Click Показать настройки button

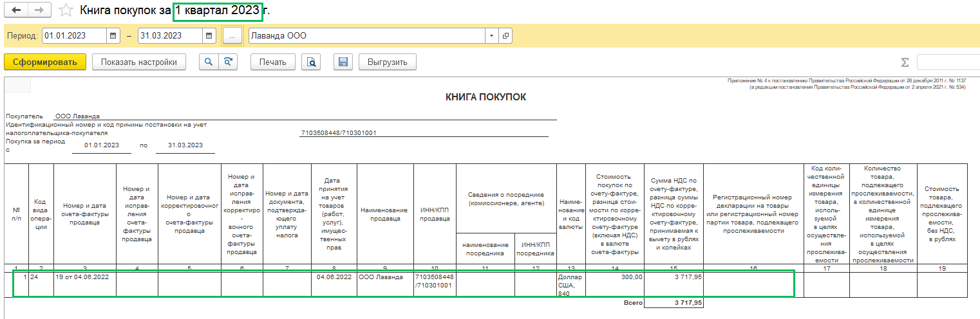point(138,62)
